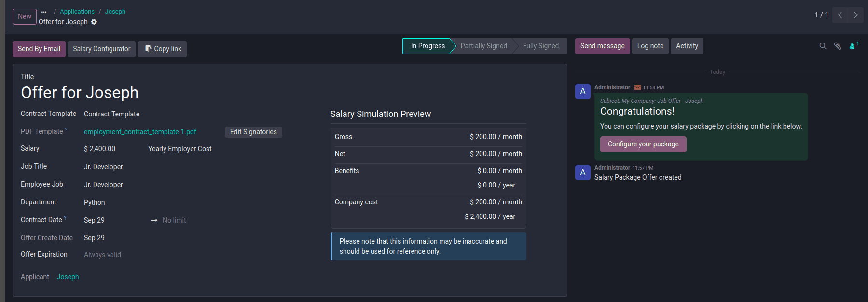The height and width of the screenshot is (302, 868).
Task: Open Joseph breadcrumb link
Action: pos(115,12)
